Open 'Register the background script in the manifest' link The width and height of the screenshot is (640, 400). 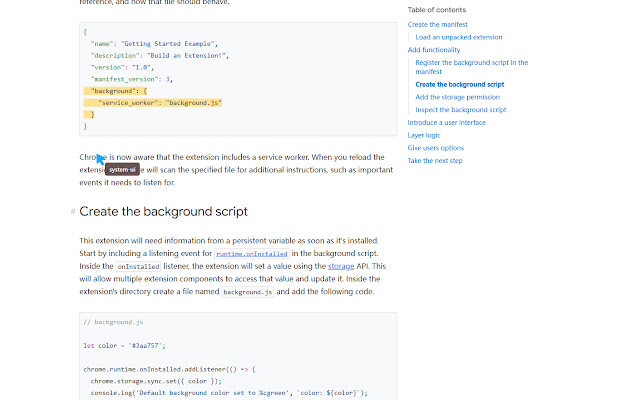click(x=471, y=67)
